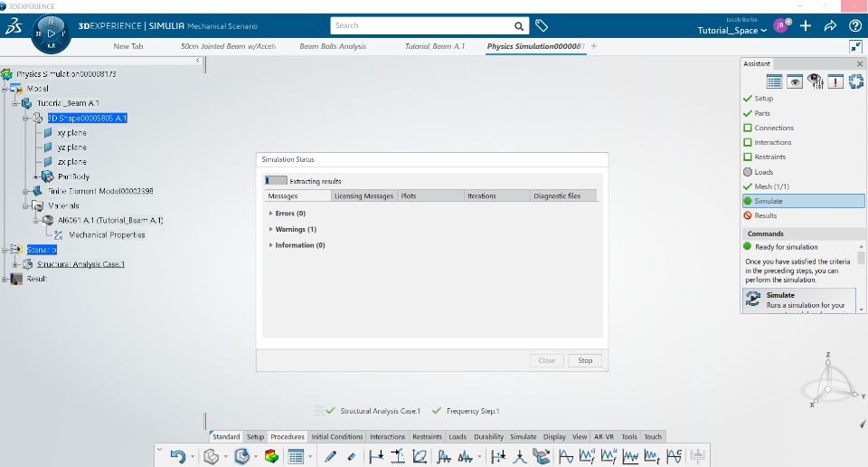Click the gray 3D part cube icon
Viewport: 868px width, 467px height.
point(211,456)
